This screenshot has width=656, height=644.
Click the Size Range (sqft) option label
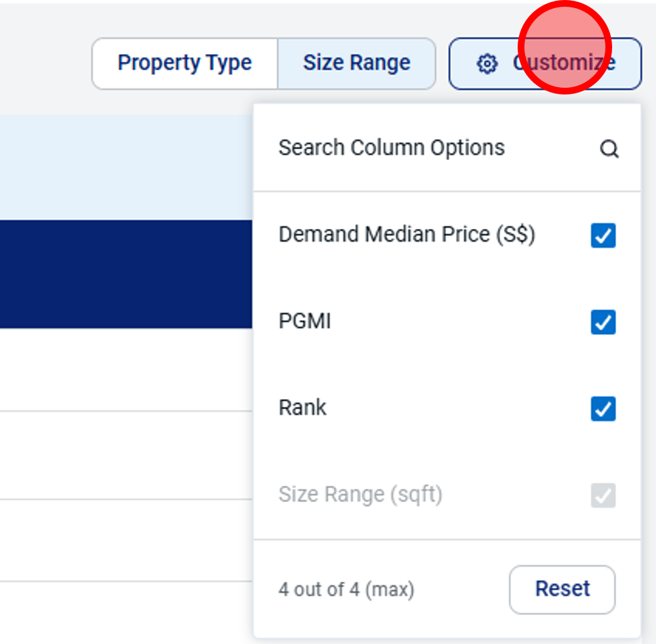[x=360, y=495]
